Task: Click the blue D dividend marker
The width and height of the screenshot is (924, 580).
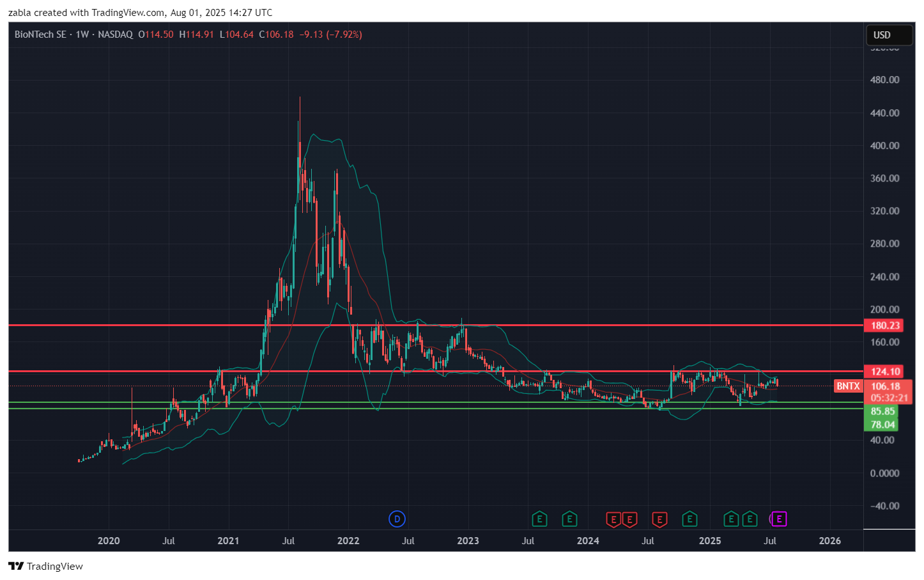Action: click(397, 519)
